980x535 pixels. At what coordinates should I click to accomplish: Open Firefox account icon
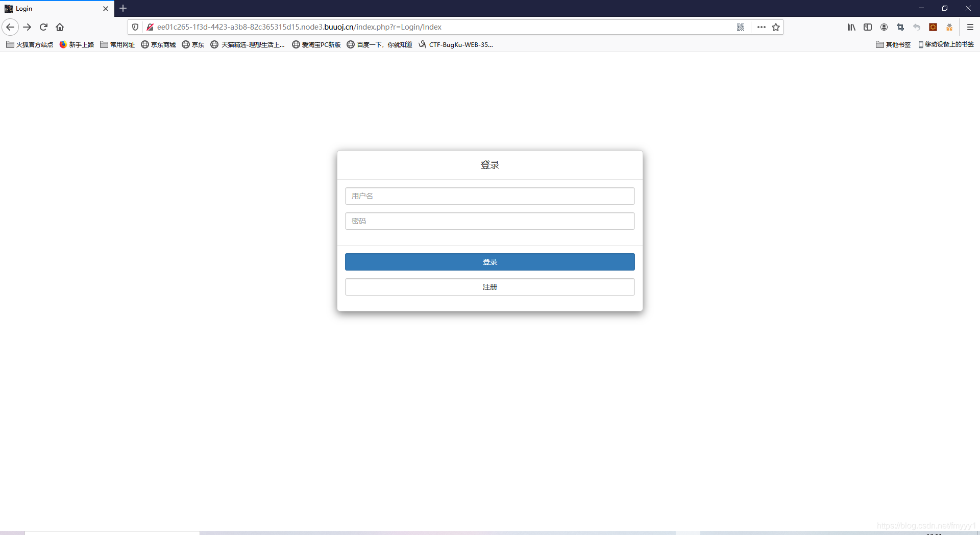click(884, 27)
